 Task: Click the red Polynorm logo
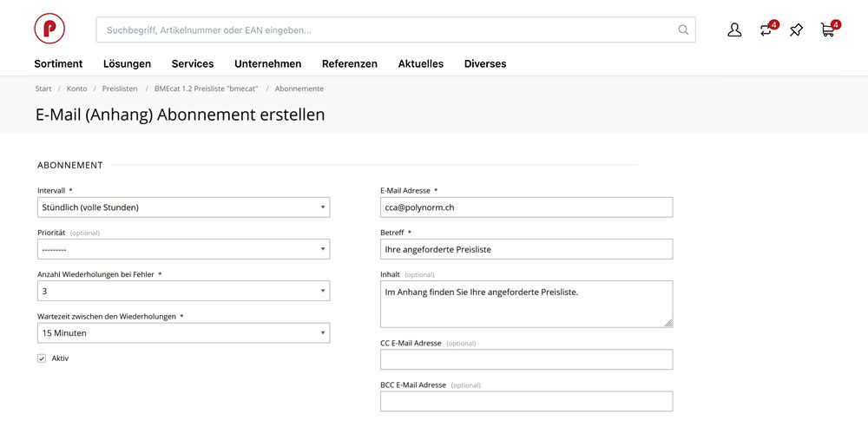click(x=49, y=29)
